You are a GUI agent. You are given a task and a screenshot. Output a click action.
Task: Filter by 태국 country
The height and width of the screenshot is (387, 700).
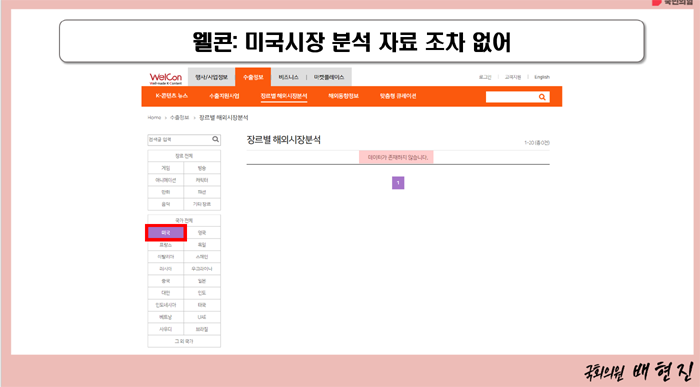(x=202, y=305)
